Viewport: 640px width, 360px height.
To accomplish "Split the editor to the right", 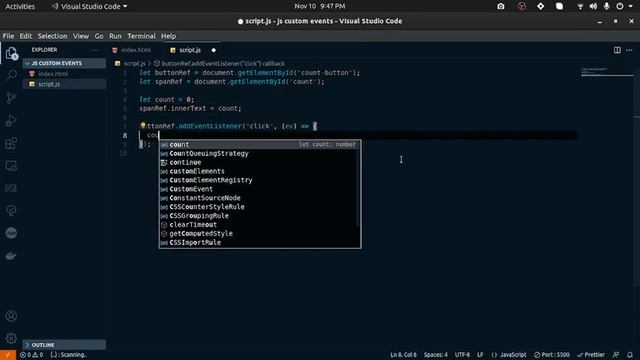I will click(617, 50).
